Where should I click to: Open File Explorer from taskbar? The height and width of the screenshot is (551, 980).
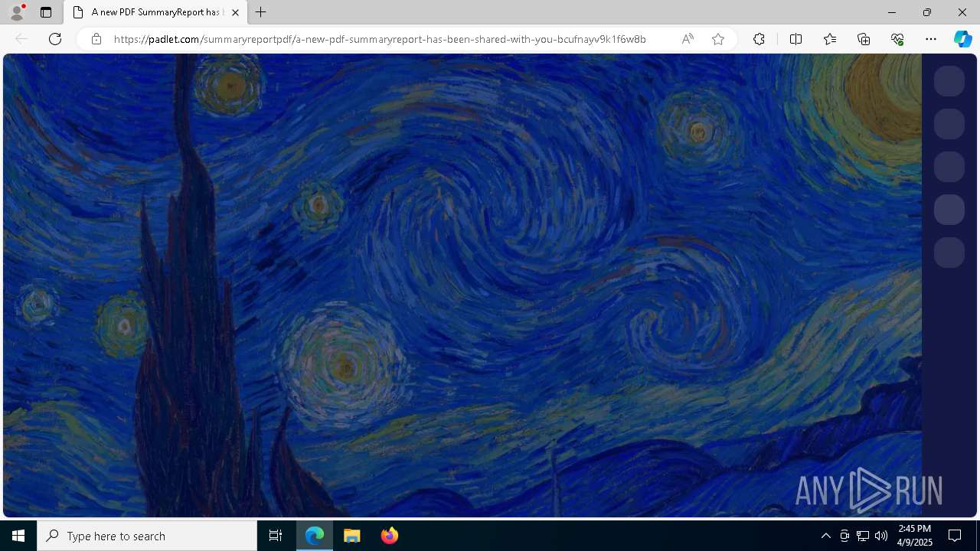pos(352,536)
